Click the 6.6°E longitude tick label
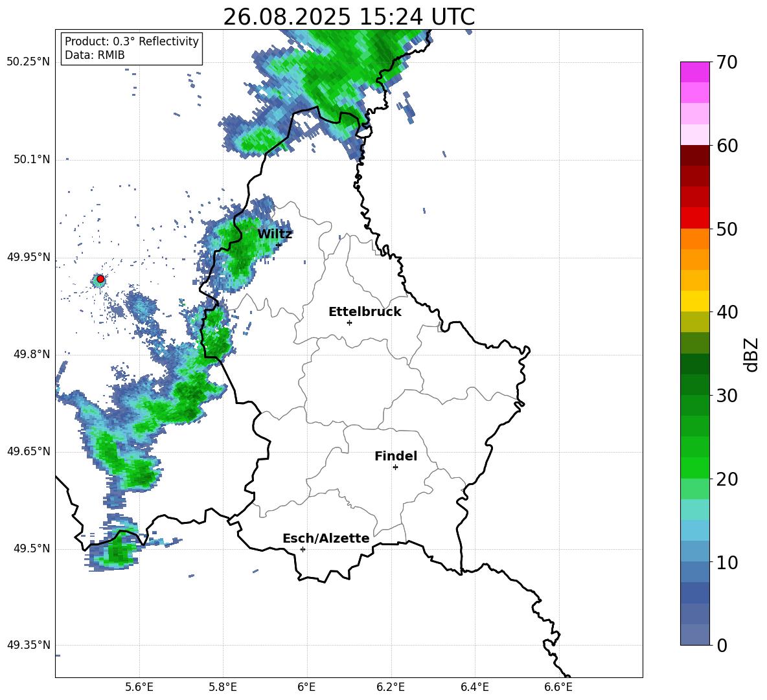 tap(558, 688)
